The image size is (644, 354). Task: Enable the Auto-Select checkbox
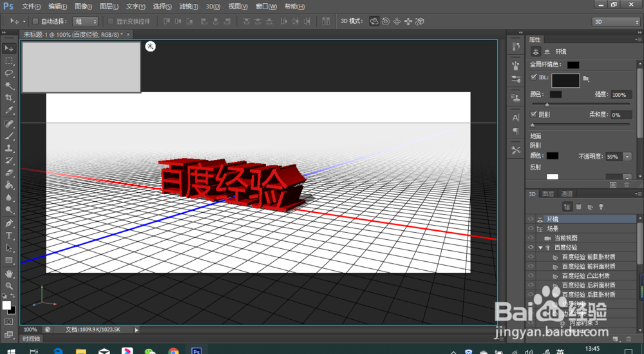[35, 21]
